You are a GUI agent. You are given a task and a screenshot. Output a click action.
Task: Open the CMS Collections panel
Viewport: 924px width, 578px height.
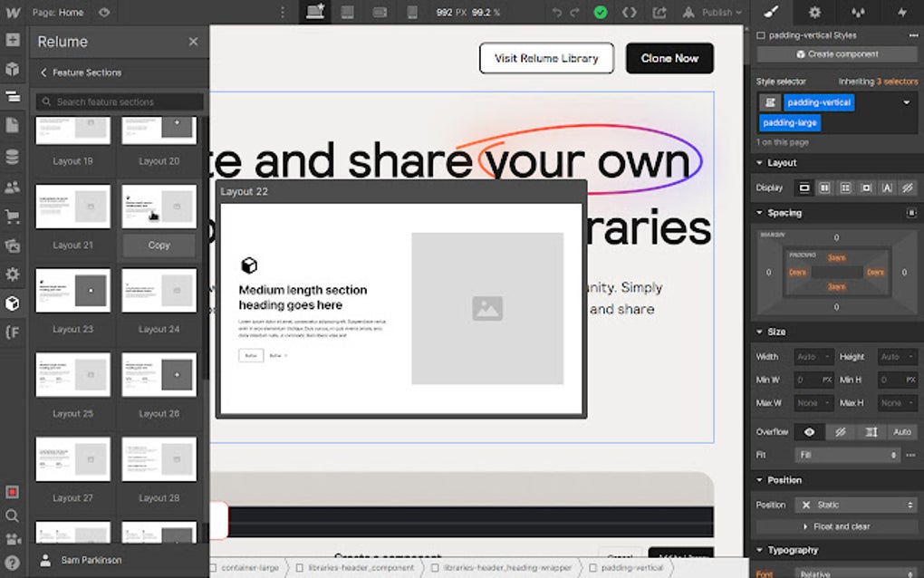tap(13, 156)
